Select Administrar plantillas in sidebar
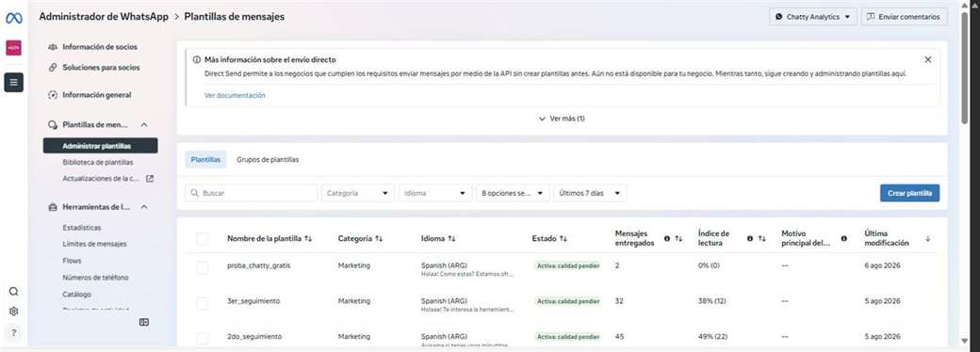Viewport: 980px width, 352px height. [x=100, y=146]
